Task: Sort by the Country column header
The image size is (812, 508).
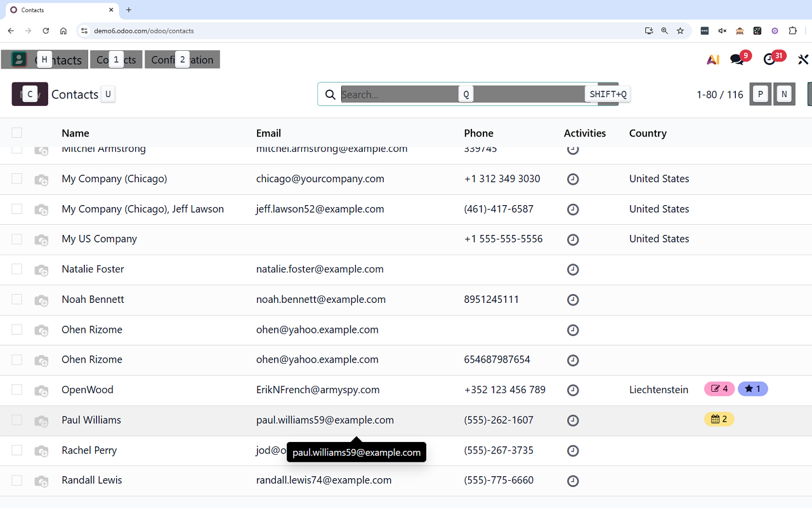Action: coord(648,133)
